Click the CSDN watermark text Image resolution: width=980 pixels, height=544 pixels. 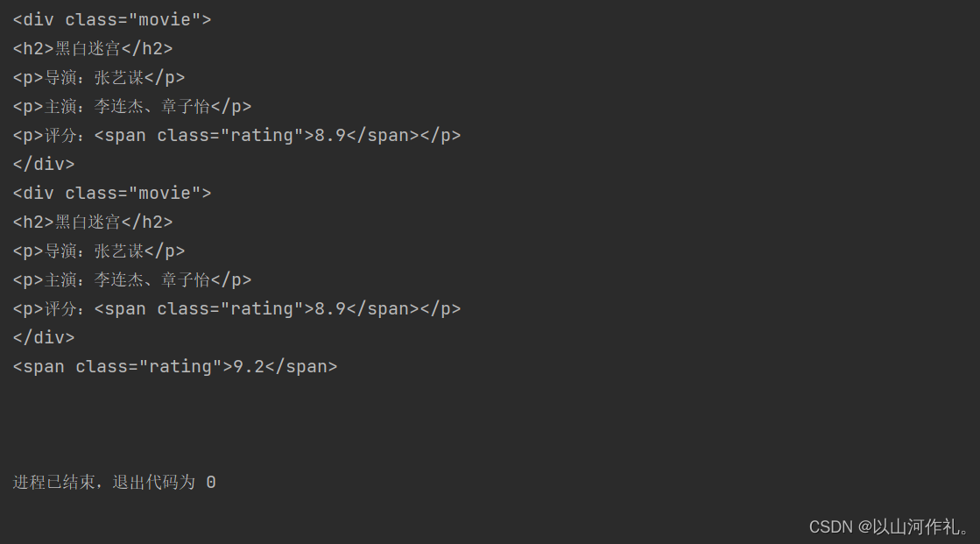tap(830, 527)
